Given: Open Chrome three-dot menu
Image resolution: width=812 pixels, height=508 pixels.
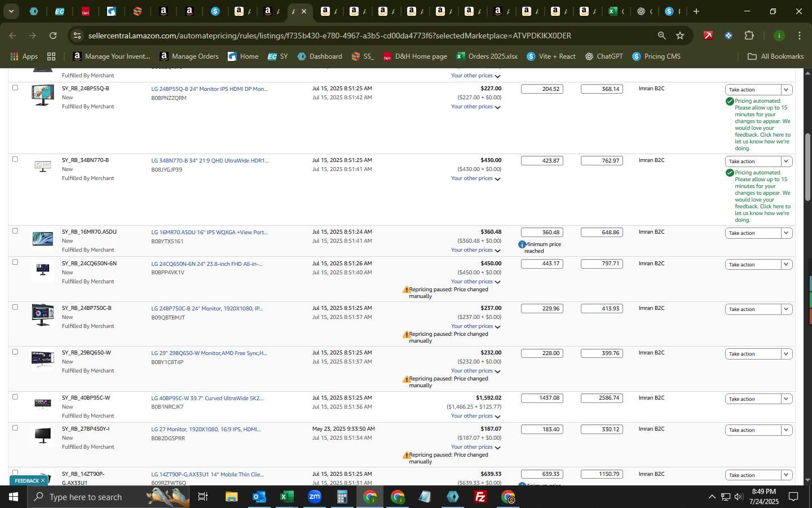Looking at the screenshot, I should (800, 36).
